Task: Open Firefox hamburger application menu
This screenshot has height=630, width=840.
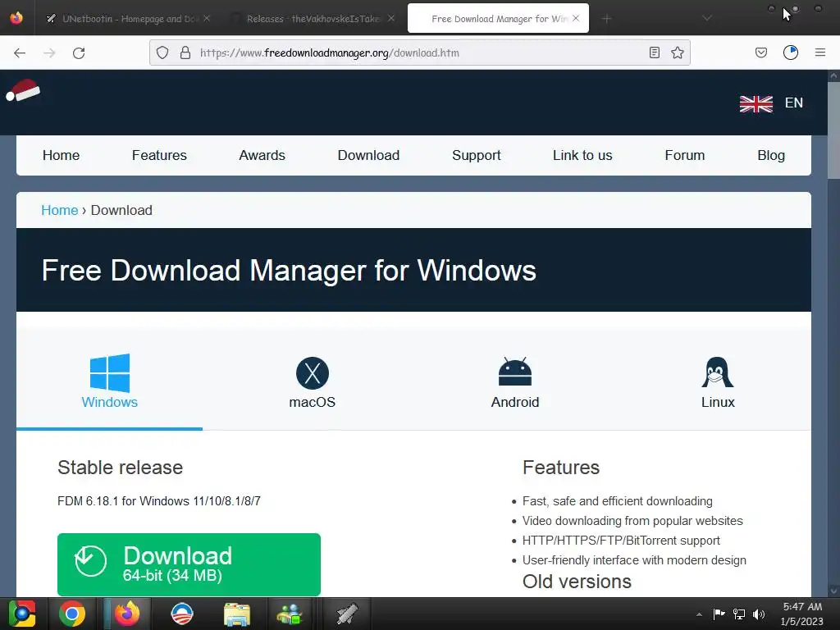Action: [820, 52]
